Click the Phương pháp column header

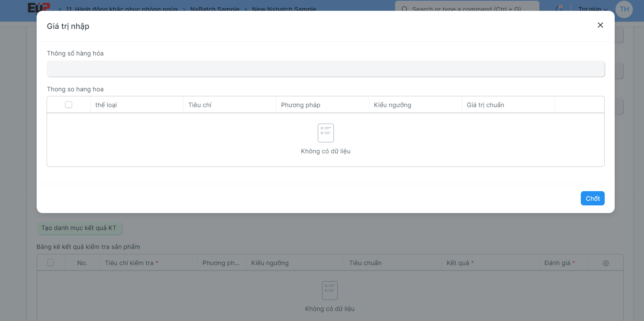pyautogui.click(x=301, y=105)
